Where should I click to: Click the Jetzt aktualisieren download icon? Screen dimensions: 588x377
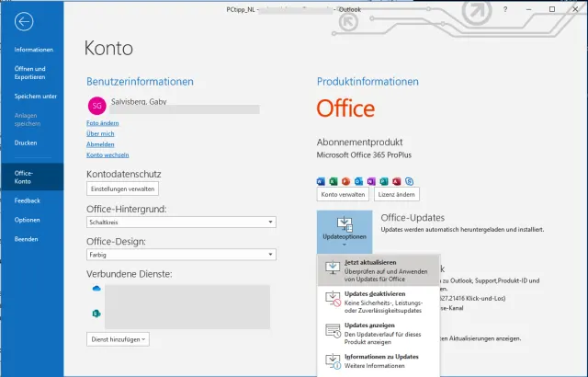pos(333,268)
